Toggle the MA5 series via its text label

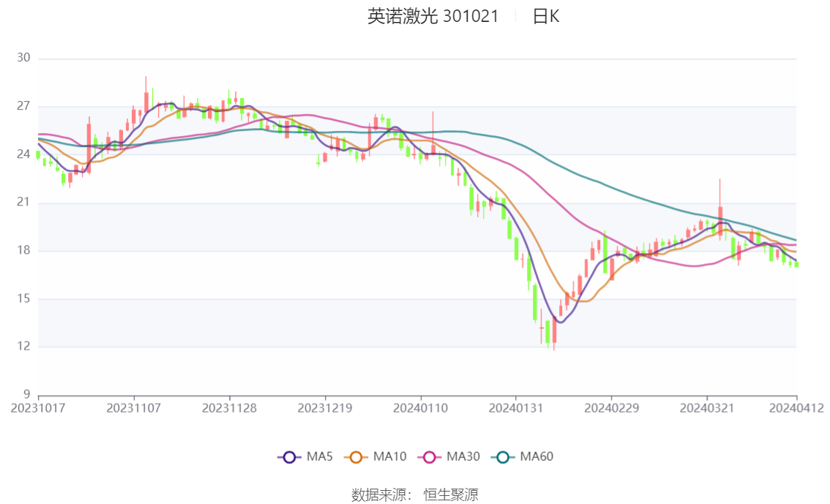tap(320, 457)
